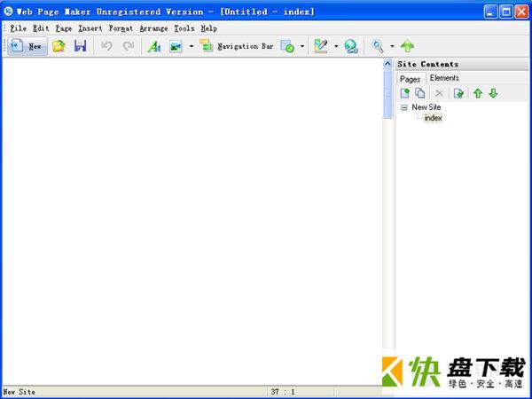Close the Web Page Maker window
The image size is (532, 399).
click(521, 12)
